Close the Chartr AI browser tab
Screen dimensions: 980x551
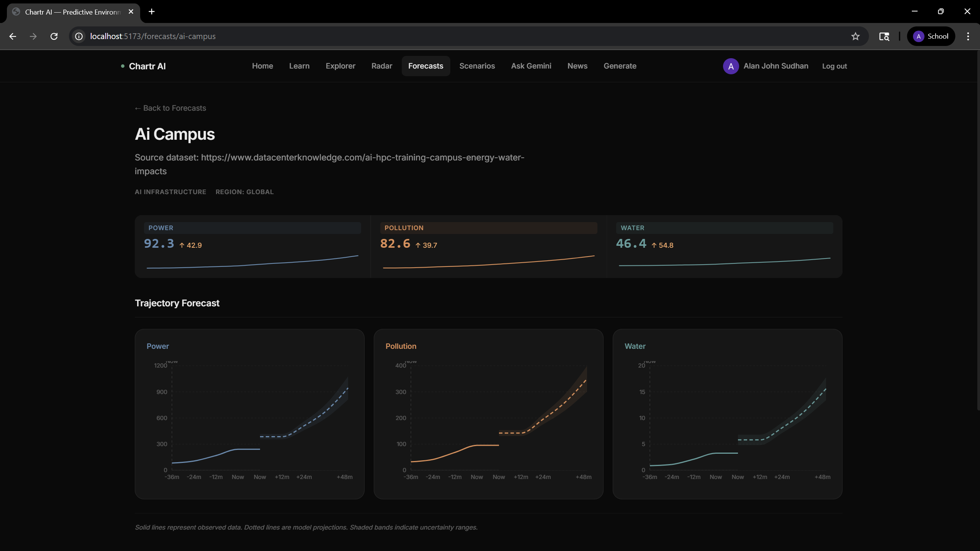click(131, 11)
